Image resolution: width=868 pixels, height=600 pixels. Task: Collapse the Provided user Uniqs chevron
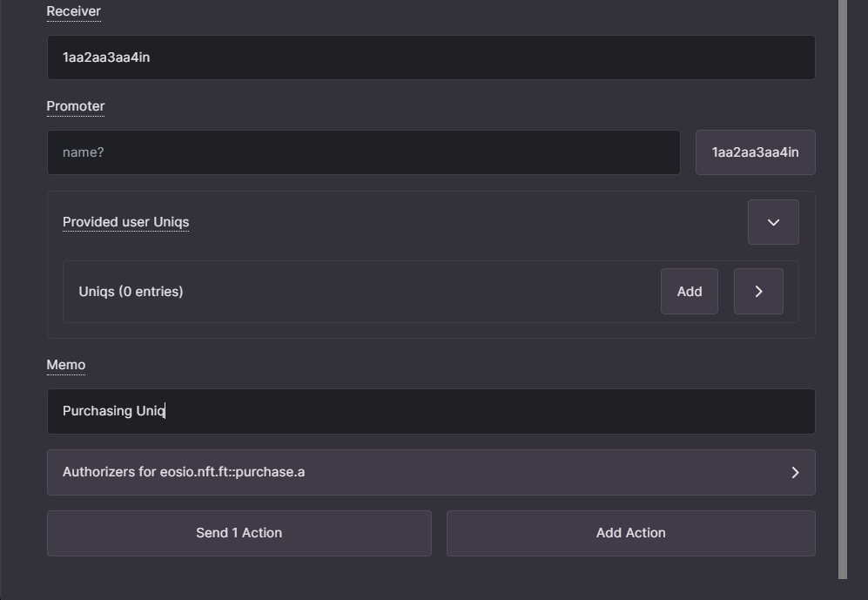773,222
